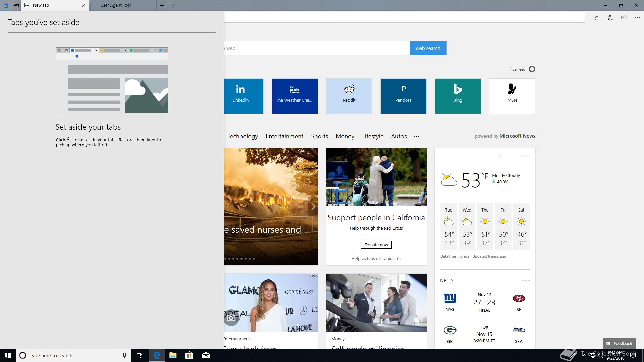Click the Microsoft News link
This screenshot has width=644, height=362.
[517, 136]
